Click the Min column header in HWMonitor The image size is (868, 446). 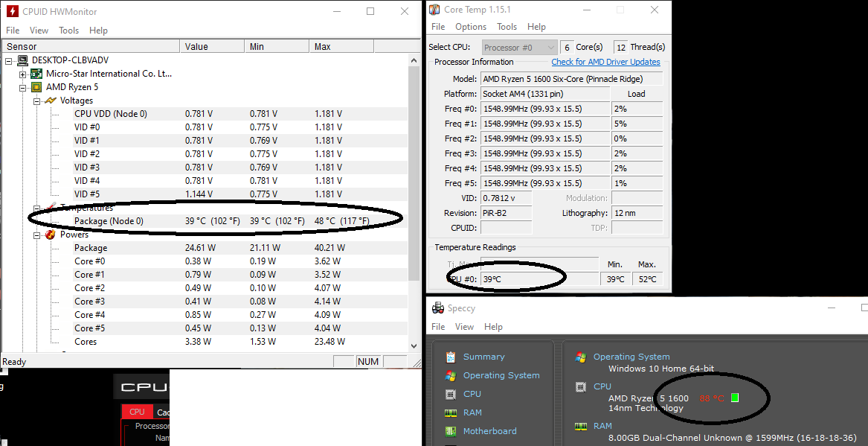pos(277,47)
